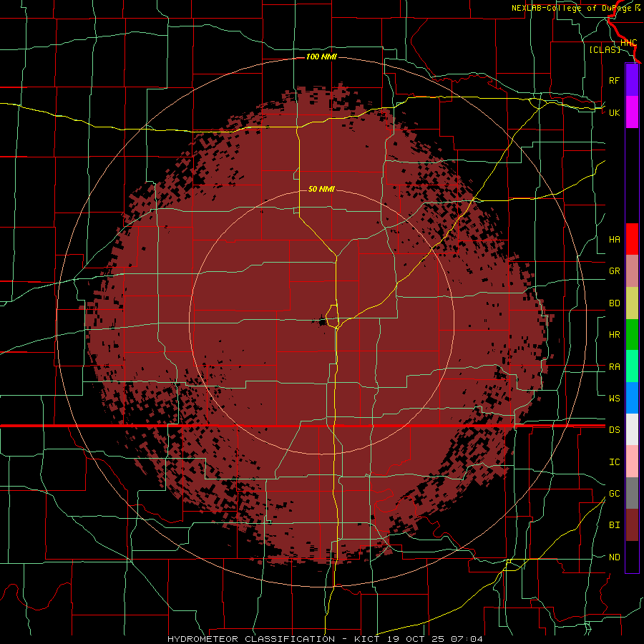The height and width of the screenshot is (644, 644).
Task: Click the HA red legend swatch
Action: (x=632, y=239)
